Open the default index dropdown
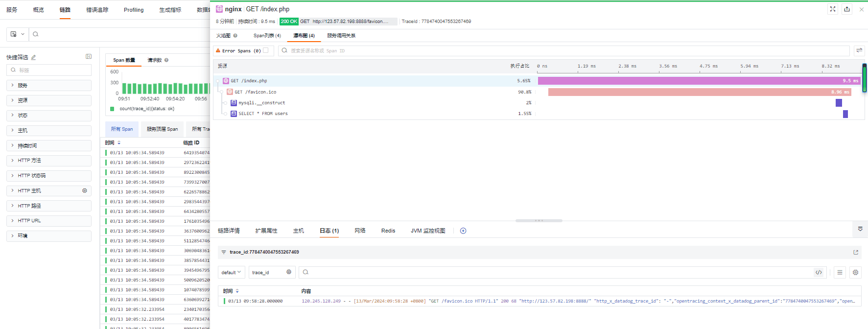This screenshot has width=868, height=329. pos(231,272)
